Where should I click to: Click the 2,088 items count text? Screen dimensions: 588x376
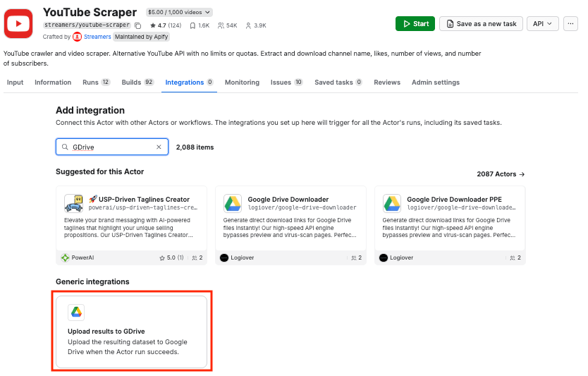point(195,147)
